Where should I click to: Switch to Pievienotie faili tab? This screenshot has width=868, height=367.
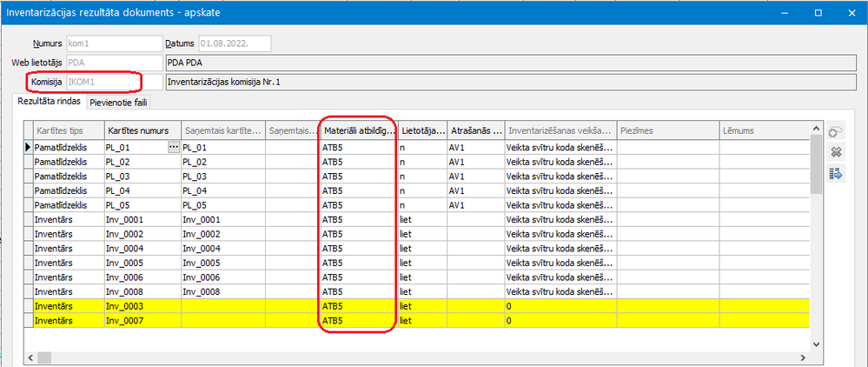click(x=118, y=103)
